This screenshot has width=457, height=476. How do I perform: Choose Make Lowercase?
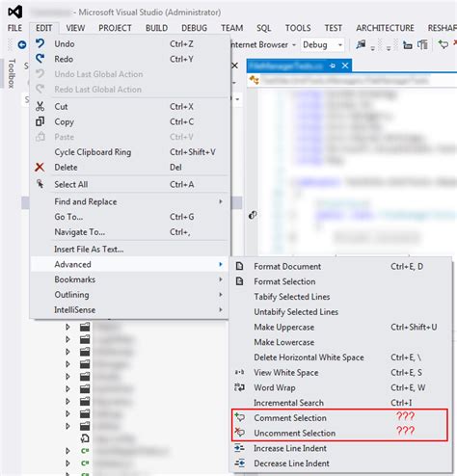[340, 342]
